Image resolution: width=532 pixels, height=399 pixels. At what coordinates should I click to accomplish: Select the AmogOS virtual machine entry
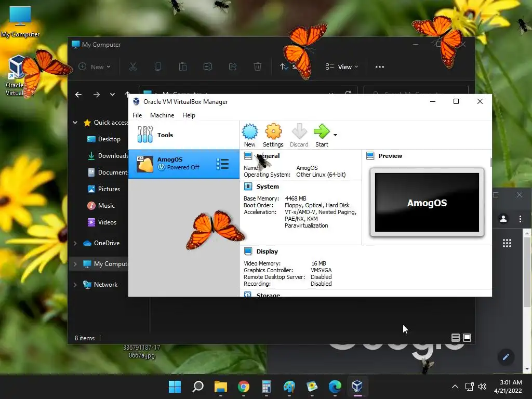tap(184, 164)
